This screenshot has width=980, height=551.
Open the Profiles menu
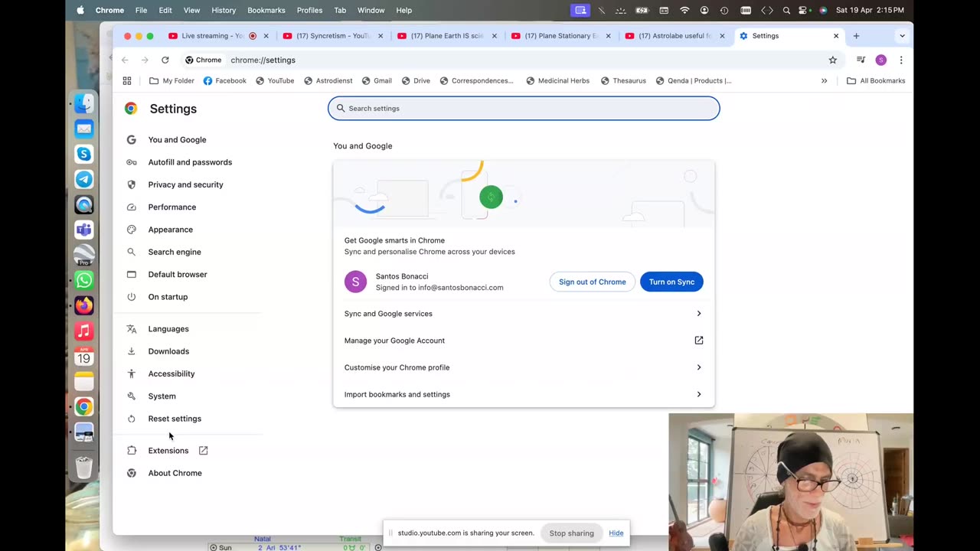coord(309,10)
